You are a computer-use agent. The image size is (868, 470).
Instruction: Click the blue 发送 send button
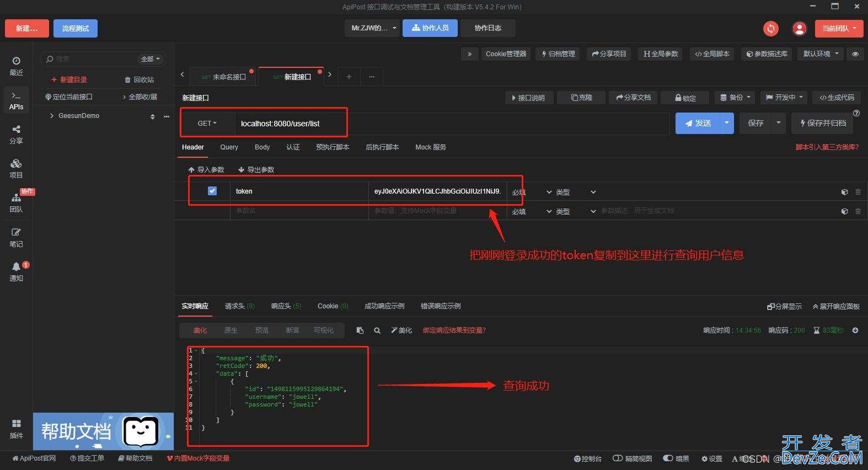[x=698, y=123]
